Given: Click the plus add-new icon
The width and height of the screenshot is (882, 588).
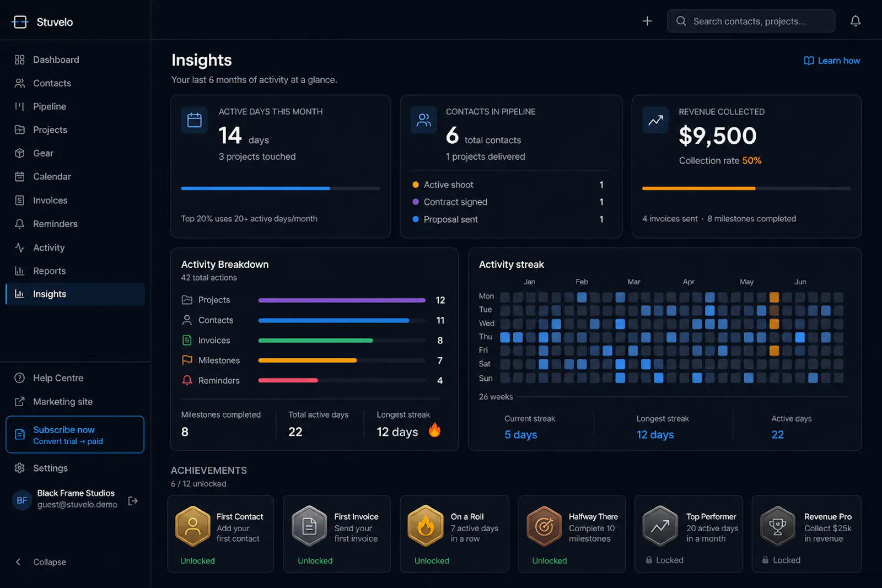Looking at the screenshot, I should pos(647,21).
